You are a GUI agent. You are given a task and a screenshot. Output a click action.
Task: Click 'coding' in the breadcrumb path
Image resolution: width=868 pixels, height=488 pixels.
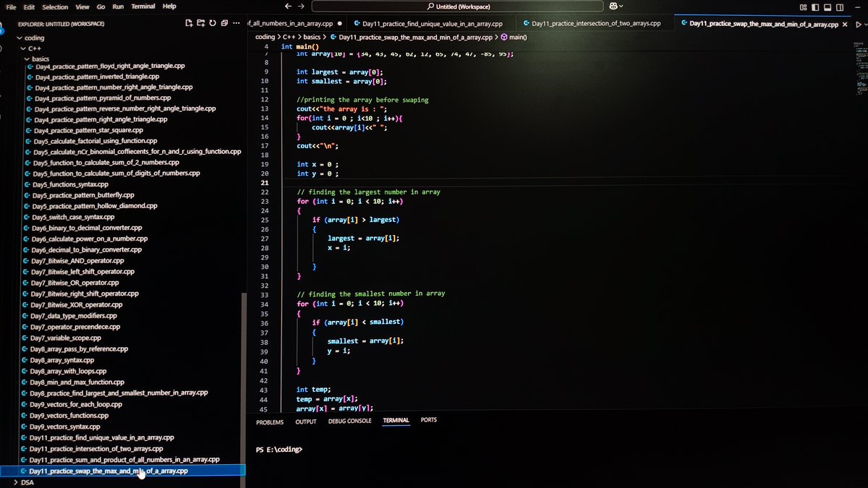265,37
